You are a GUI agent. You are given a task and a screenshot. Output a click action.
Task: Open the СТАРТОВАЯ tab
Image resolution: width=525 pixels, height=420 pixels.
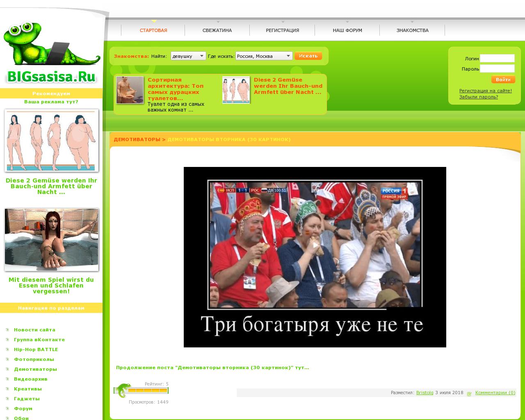click(153, 30)
